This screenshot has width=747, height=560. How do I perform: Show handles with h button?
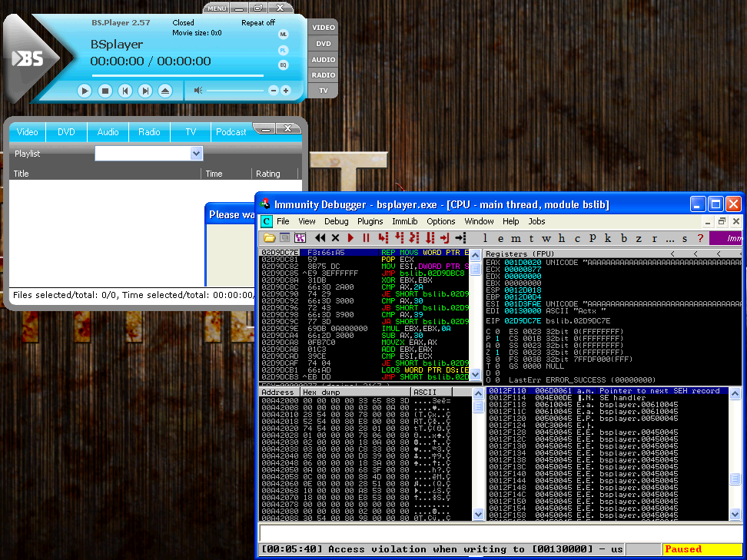(x=562, y=238)
